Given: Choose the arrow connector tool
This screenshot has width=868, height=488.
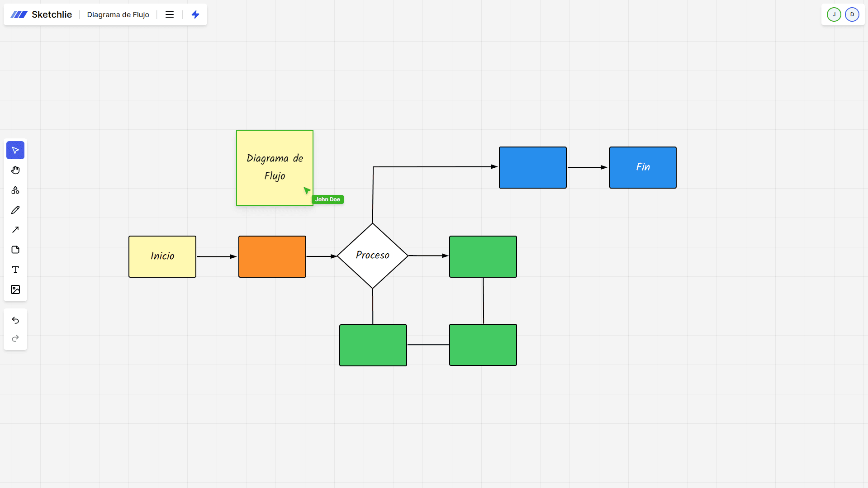Looking at the screenshot, I should pos(15,230).
